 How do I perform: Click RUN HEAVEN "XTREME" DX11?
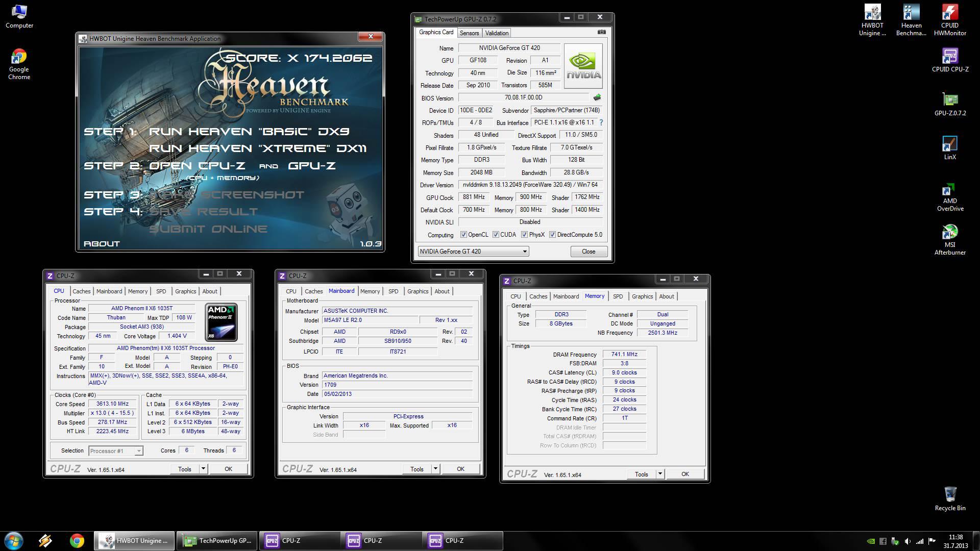click(258, 148)
